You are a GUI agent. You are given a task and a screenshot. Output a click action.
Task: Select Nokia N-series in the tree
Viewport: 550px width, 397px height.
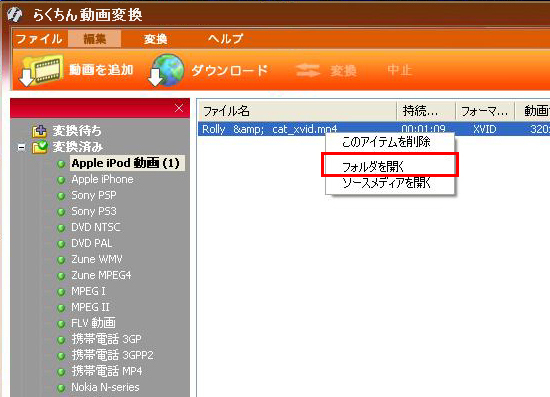tap(105, 387)
